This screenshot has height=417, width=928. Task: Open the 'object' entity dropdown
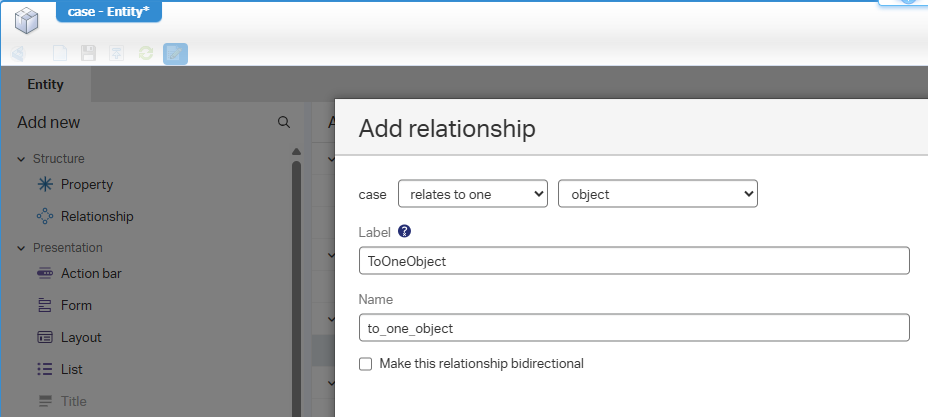click(657, 194)
